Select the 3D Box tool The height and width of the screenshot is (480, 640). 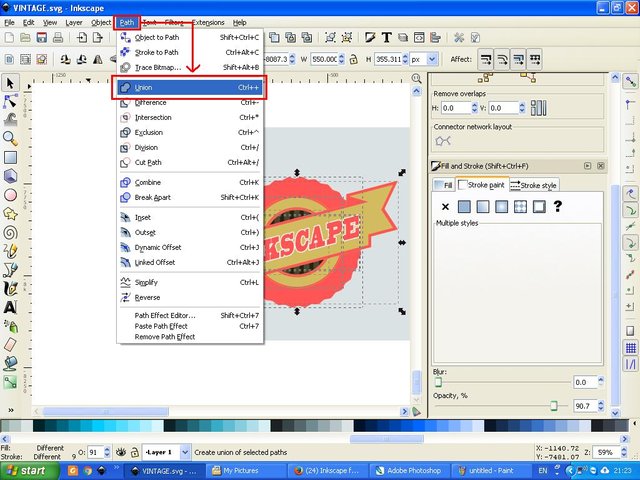pos(10,176)
